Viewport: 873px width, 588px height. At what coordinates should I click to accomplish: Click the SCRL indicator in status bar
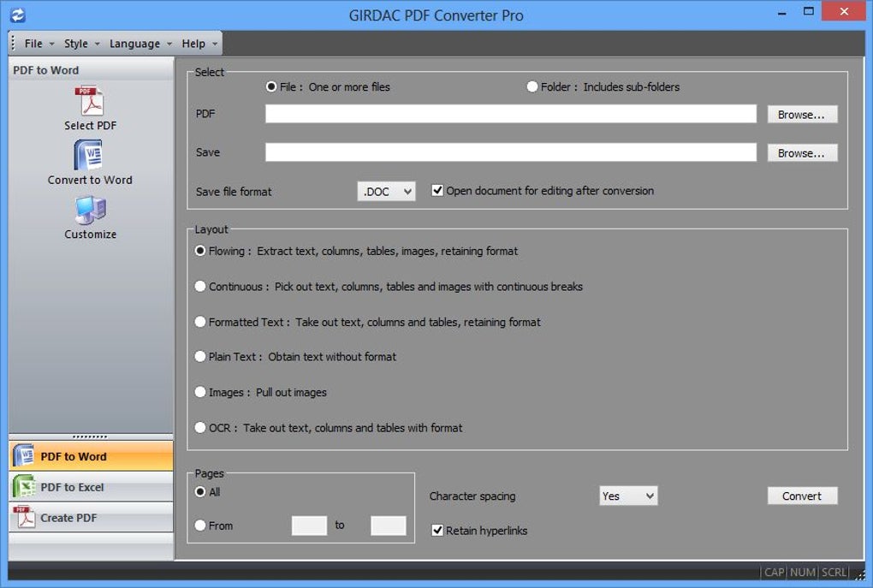(834, 572)
